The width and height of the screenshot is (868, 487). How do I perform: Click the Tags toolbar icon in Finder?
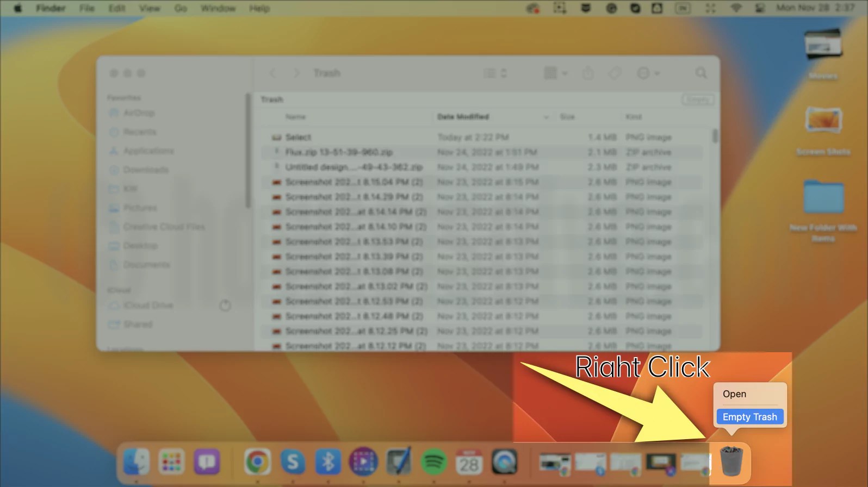pos(615,73)
